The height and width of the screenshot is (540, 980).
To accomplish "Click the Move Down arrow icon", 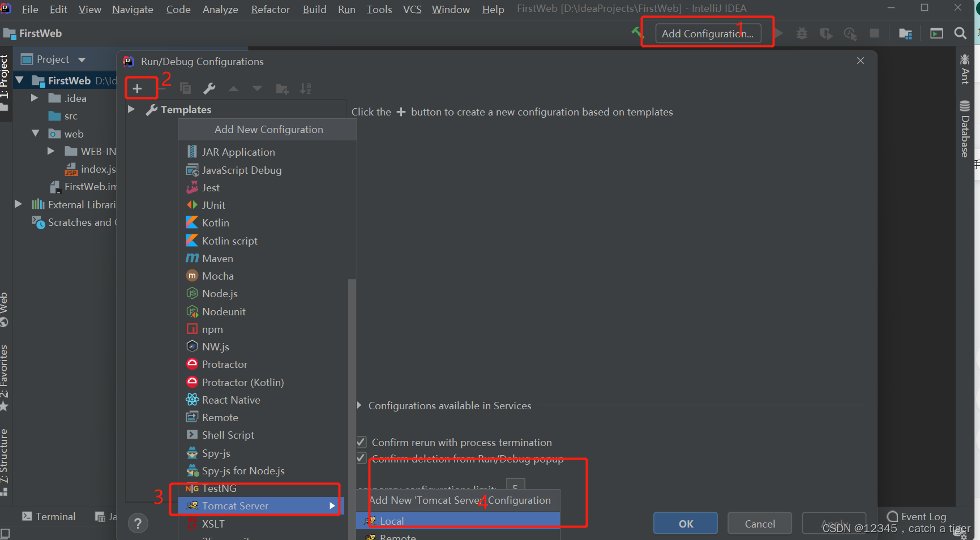I will pyautogui.click(x=257, y=88).
